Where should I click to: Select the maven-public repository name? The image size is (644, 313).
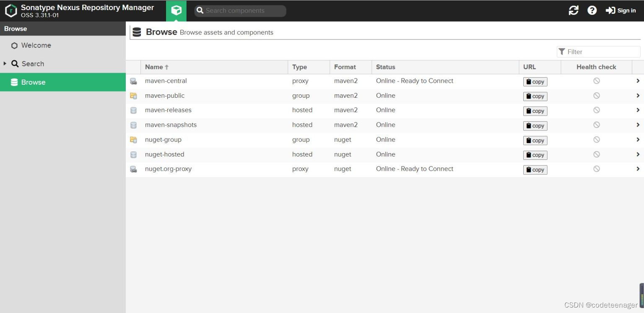(x=165, y=96)
